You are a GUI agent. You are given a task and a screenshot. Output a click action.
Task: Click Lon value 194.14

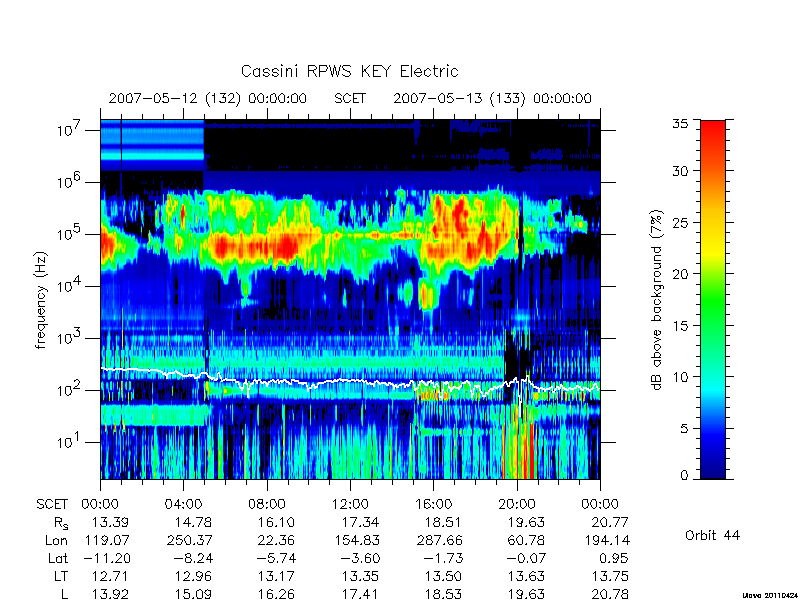click(606, 540)
